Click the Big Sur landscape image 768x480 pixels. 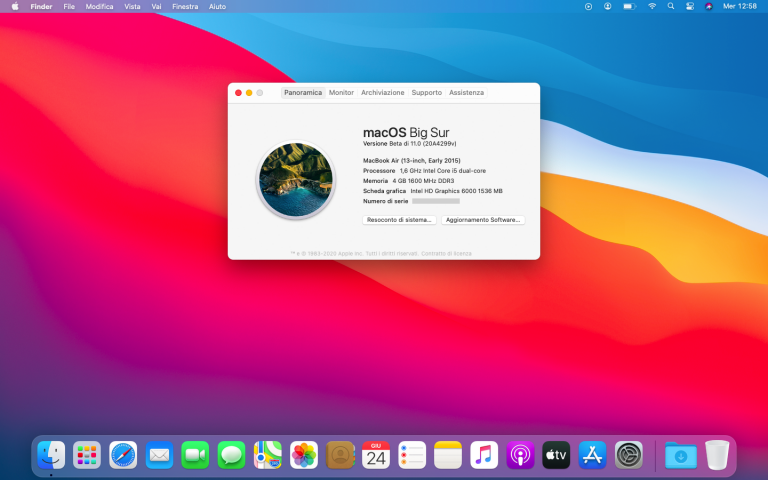point(296,180)
